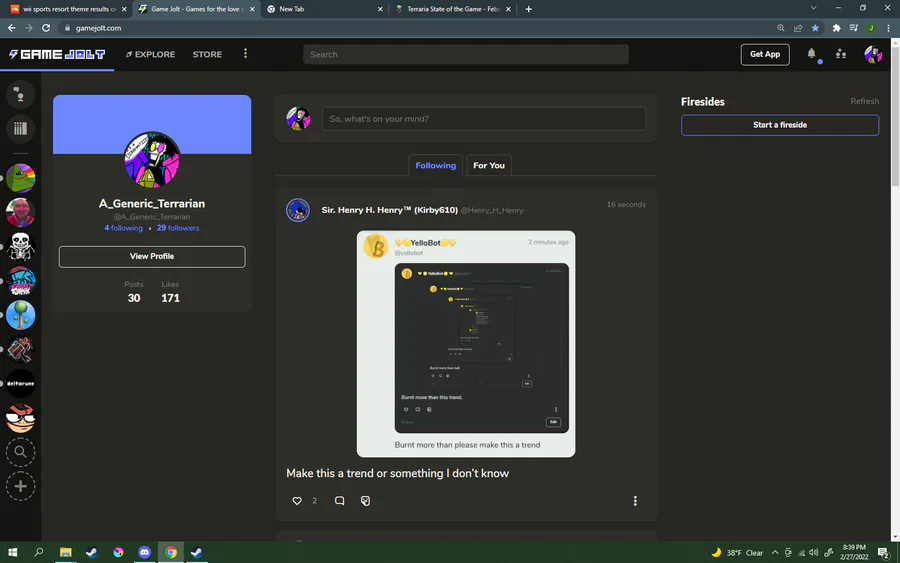900x563 pixels.
Task: Click the browser back arrow
Action: [11, 28]
